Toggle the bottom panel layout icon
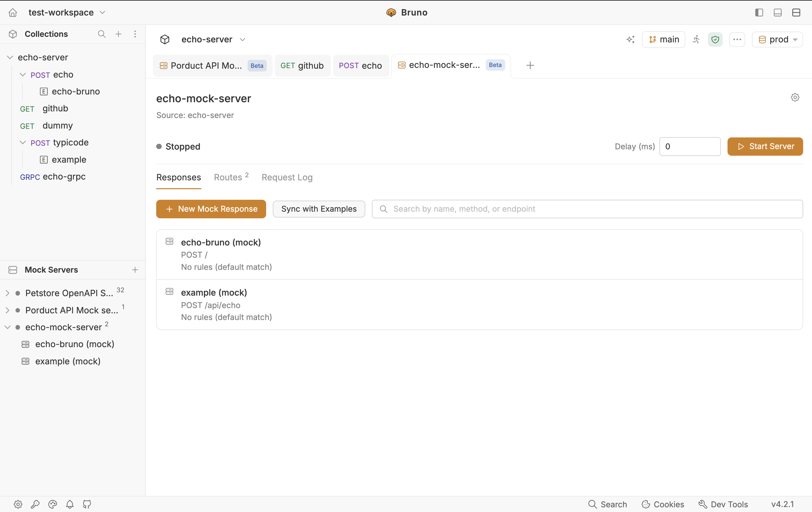This screenshot has width=812, height=512. pos(778,12)
